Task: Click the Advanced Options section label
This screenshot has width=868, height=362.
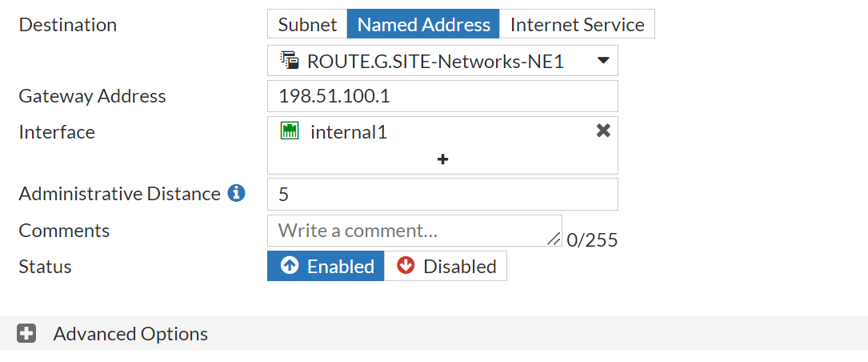Action: click(130, 333)
